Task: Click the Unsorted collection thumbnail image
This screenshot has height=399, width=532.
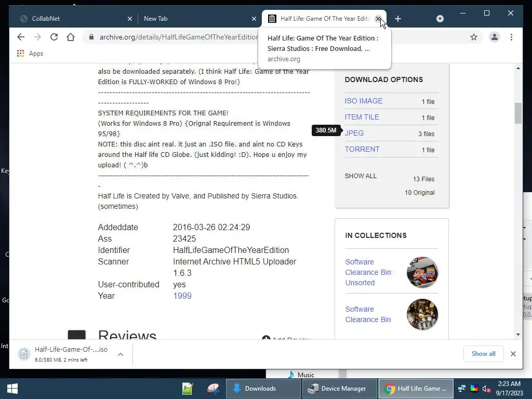Action: (x=422, y=272)
